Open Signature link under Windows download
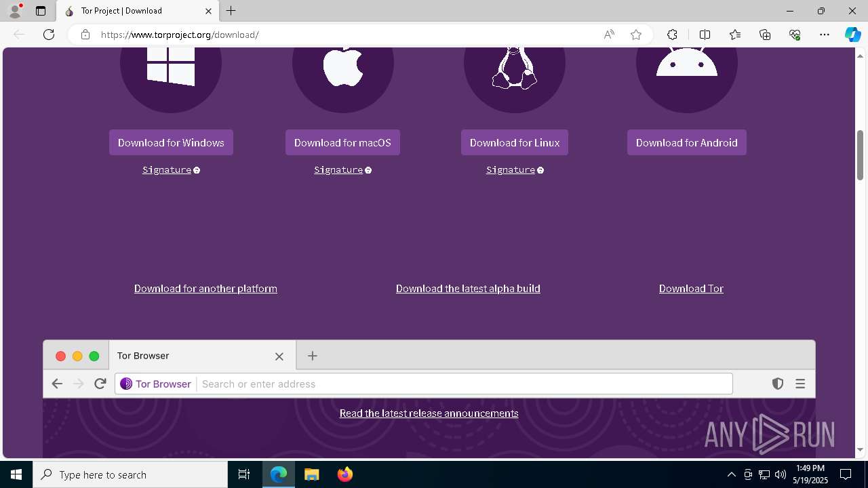The height and width of the screenshot is (488, 868). point(167,170)
